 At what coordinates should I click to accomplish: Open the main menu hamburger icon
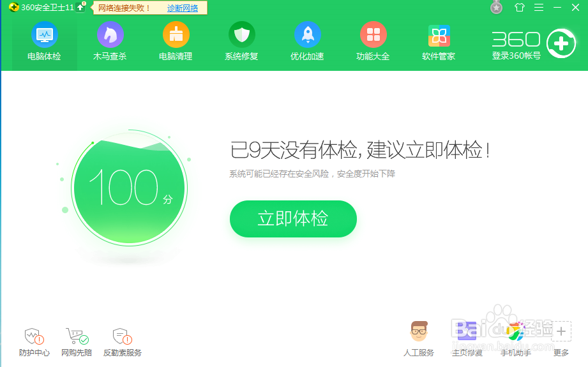(x=539, y=7)
